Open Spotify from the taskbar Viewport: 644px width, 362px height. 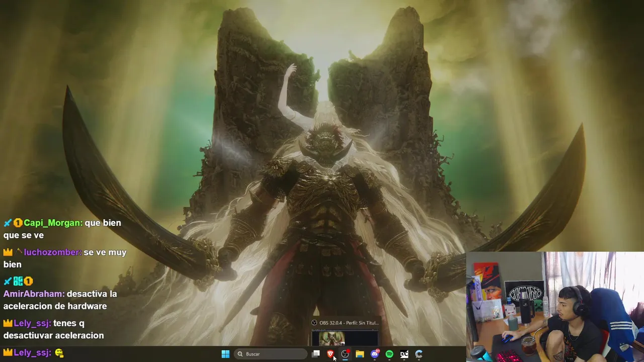click(x=389, y=354)
